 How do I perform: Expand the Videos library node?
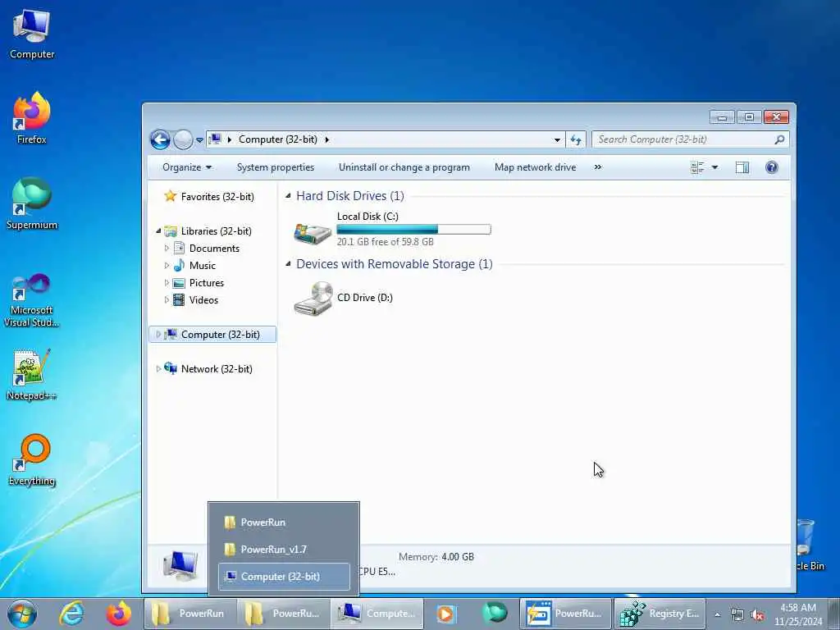(x=167, y=299)
